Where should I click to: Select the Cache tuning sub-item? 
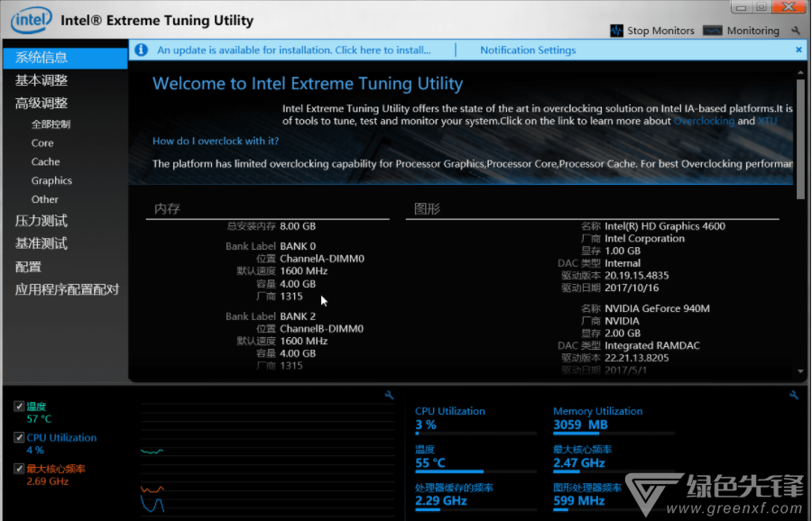tap(46, 161)
